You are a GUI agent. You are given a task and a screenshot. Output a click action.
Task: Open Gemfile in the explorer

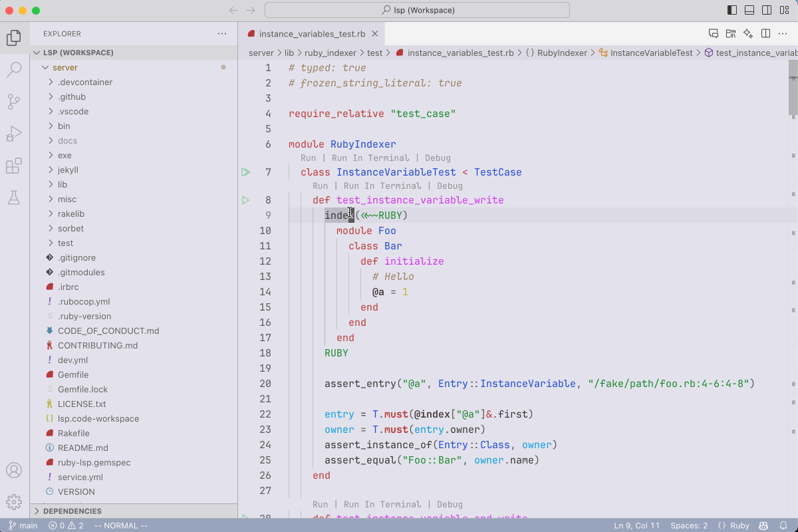[x=134, y=375]
